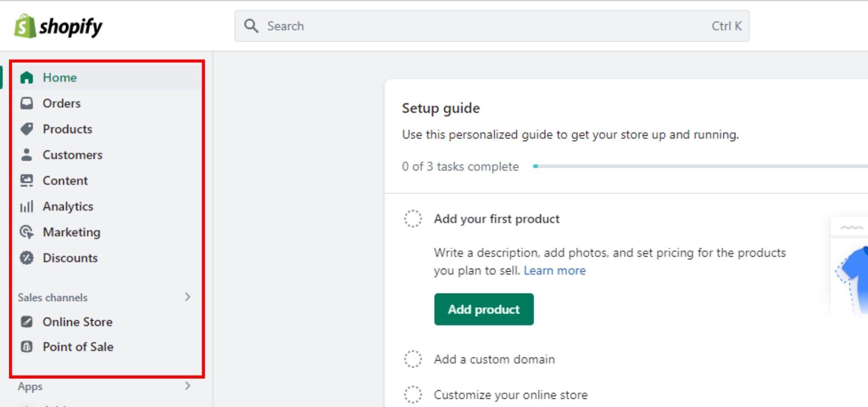This screenshot has width=868, height=407.
Task: Click the Online Store pencil icon
Action: point(27,322)
